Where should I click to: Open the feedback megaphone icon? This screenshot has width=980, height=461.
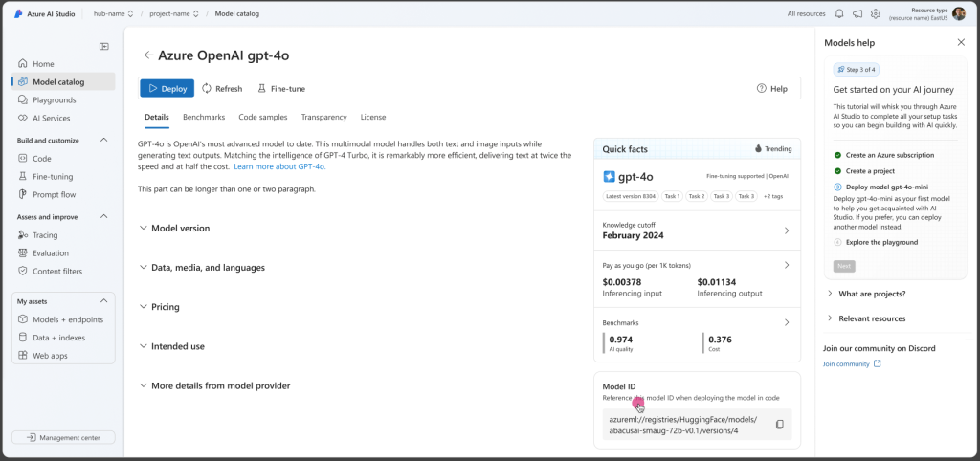pos(857,13)
